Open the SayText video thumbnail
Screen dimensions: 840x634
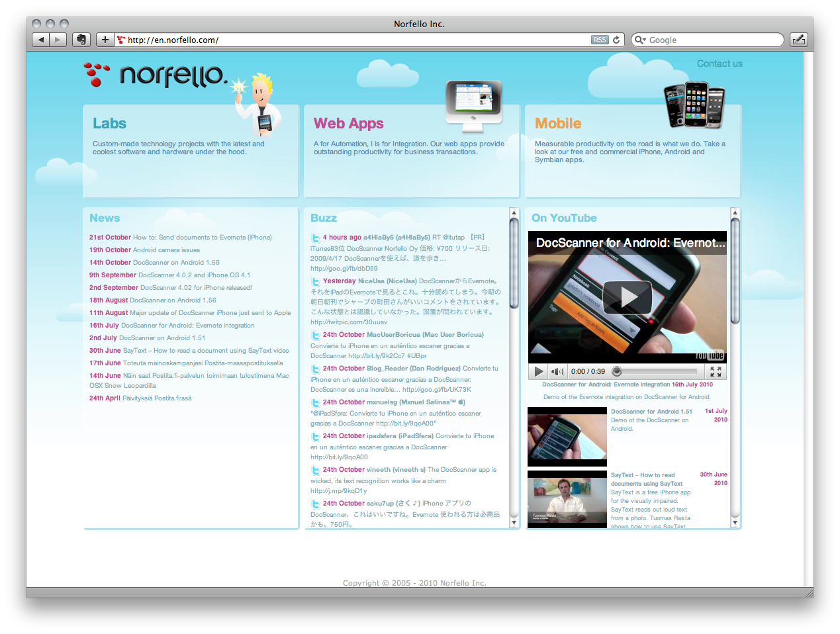pos(567,500)
